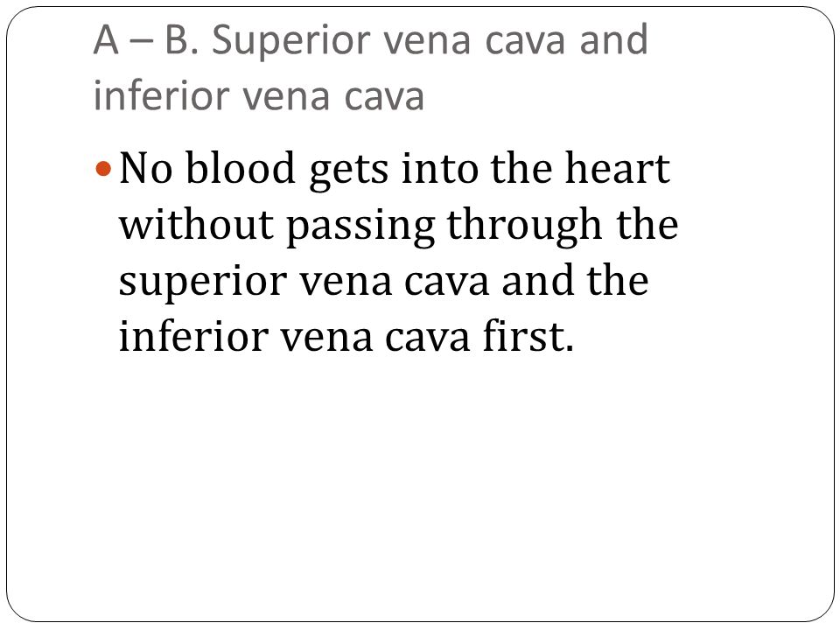Click on the word "gets"
840x630 pixels.
[348, 171]
